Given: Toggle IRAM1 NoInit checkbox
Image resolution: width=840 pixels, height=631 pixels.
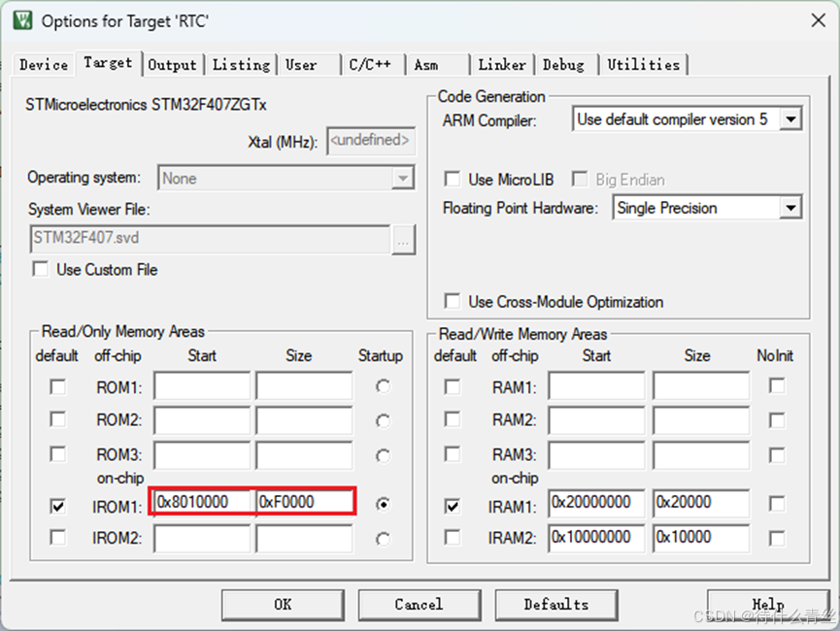Looking at the screenshot, I should pyautogui.click(x=777, y=504).
